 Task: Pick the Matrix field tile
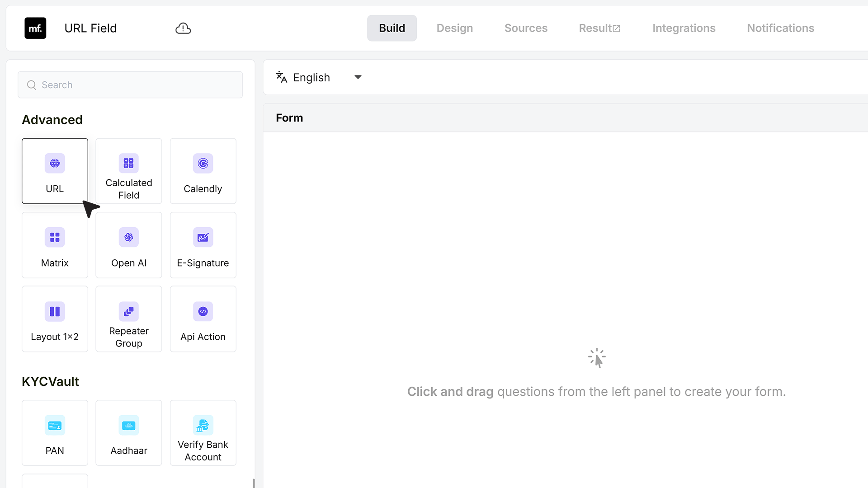pos(55,245)
